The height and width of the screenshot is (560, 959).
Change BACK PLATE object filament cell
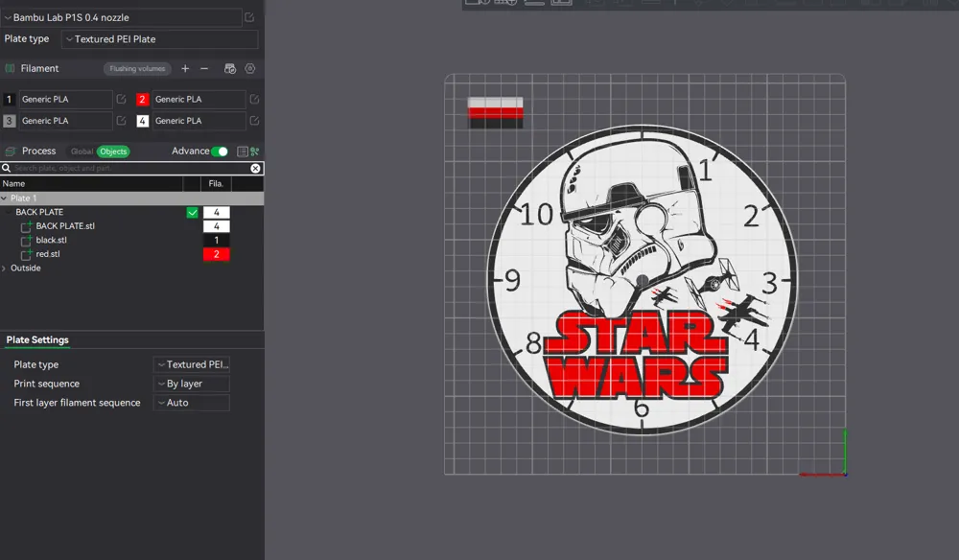click(217, 212)
